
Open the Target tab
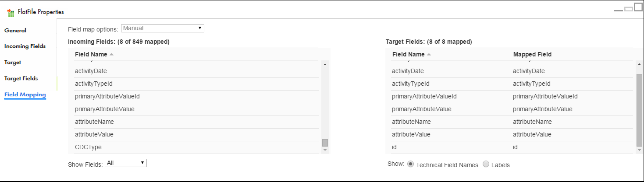pos(13,62)
